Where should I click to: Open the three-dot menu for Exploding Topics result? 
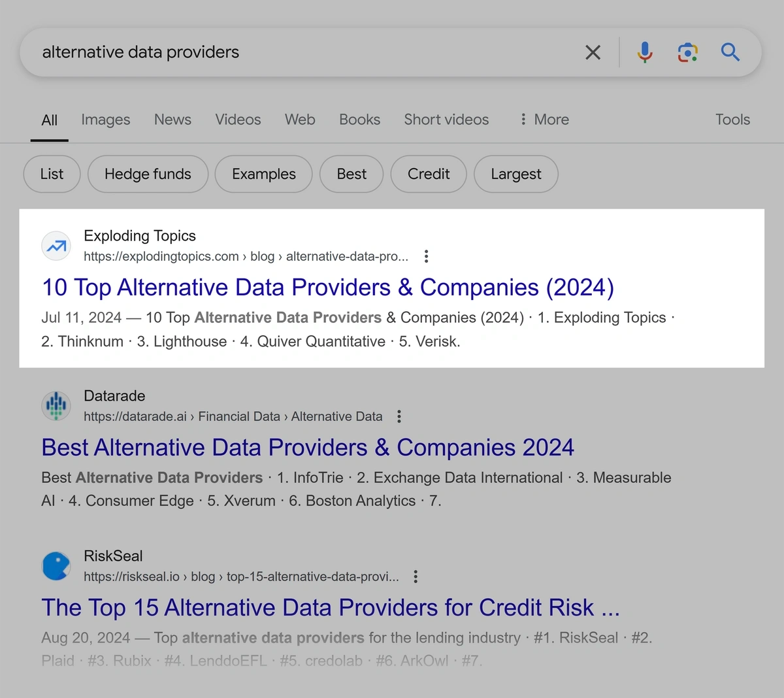426,256
